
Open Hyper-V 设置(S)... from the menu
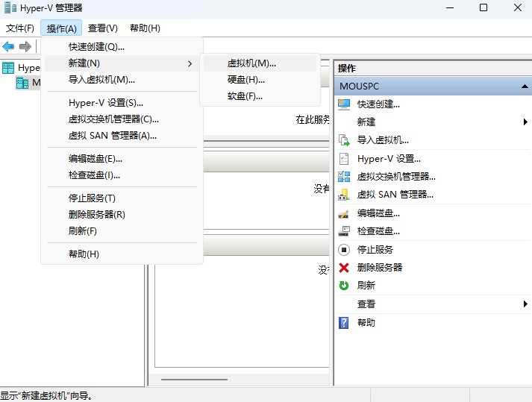coord(122,103)
